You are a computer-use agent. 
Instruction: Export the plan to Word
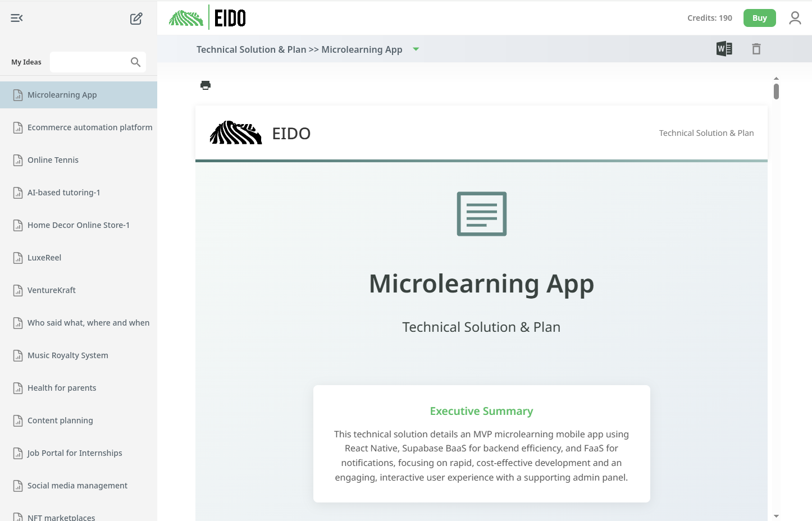pyautogui.click(x=724, y=49)
